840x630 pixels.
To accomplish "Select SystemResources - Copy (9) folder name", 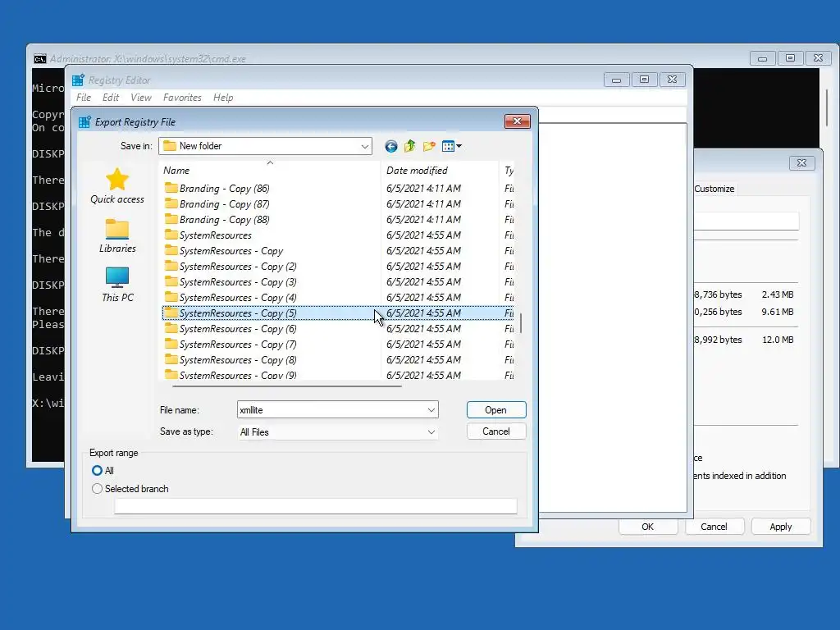I will pos(238,375).
